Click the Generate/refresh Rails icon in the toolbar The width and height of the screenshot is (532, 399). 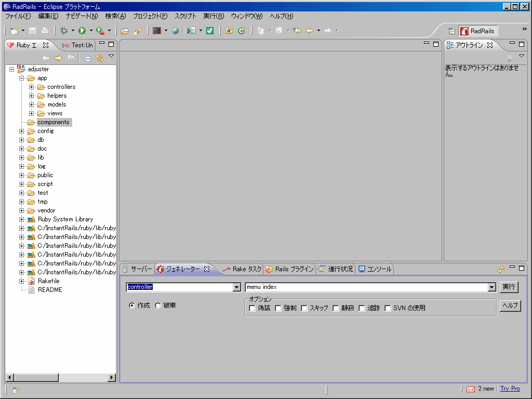pos(242,31)
